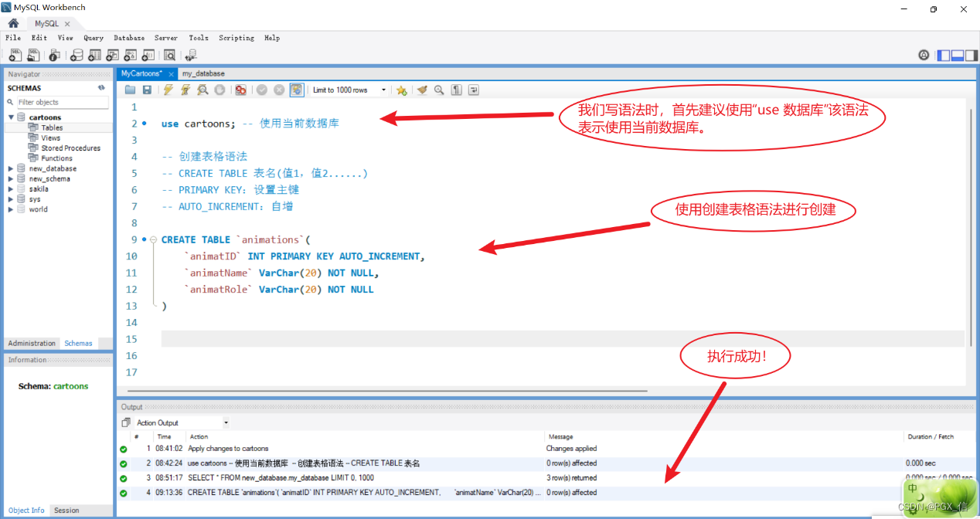Open the Database menu
Image resolution: width=980 pixels, height=519 pixels.
tap(129, 38)
